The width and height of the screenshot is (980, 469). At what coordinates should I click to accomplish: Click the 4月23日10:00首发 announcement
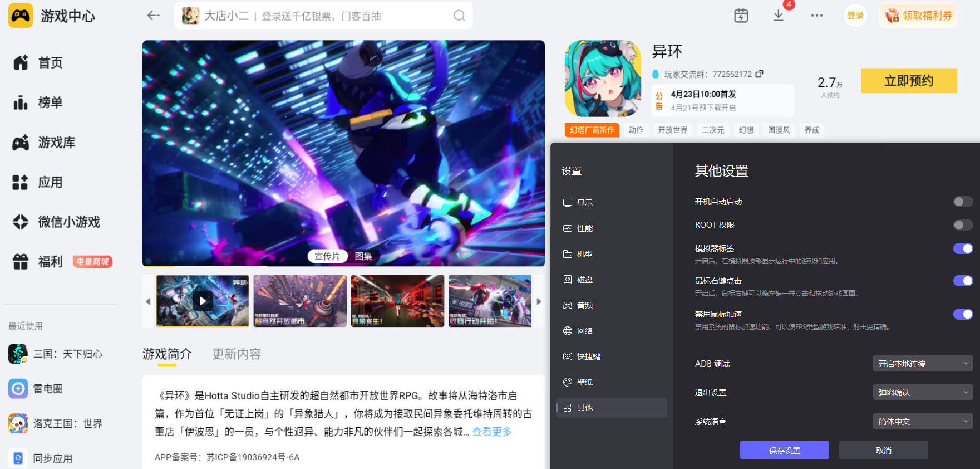pos(723,101)
